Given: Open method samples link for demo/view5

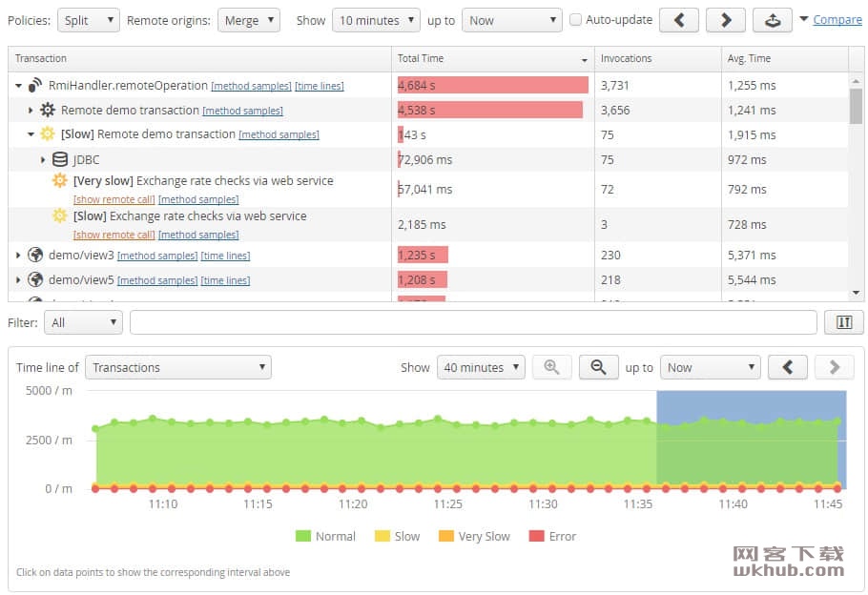Looking at the screenshot, I should pyautogui.click(x=157, y=280).
